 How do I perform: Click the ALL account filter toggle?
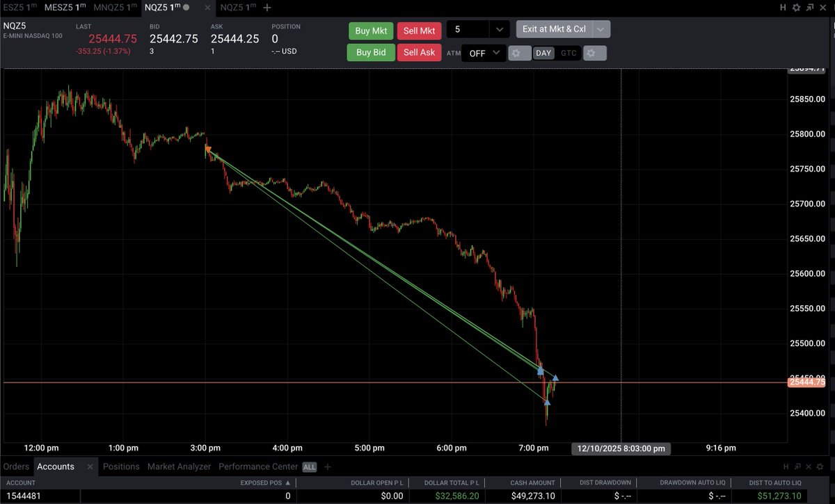309,466
